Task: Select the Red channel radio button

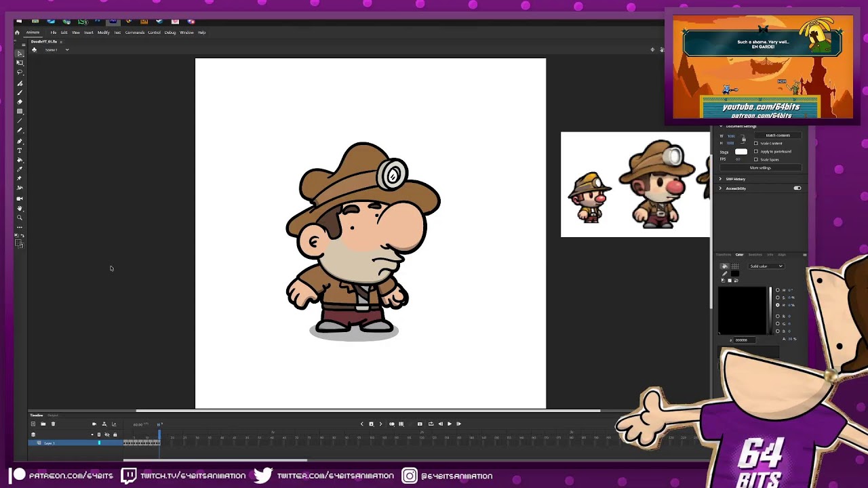Action: click(778, 317)
